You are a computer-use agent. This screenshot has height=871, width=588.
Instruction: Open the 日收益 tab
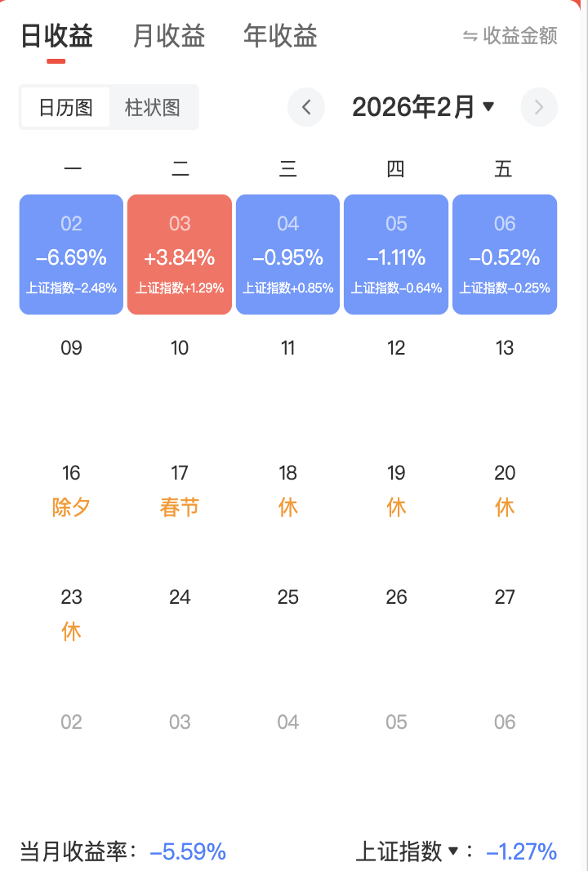tap(56, 36)
